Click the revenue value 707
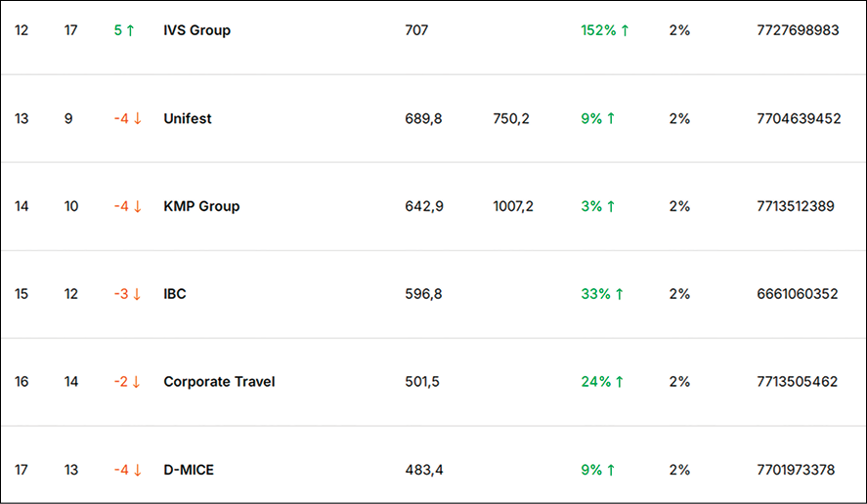This screenshot has width=867, height=504. tap(416, 30)
